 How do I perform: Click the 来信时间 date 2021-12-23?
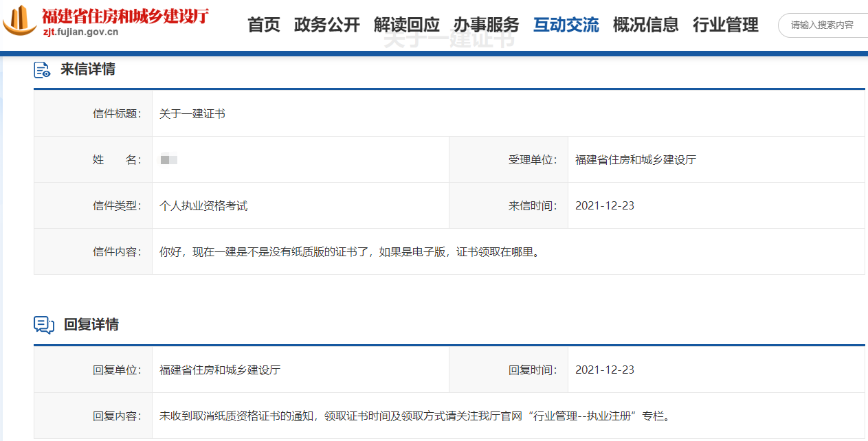coord(604,205)
